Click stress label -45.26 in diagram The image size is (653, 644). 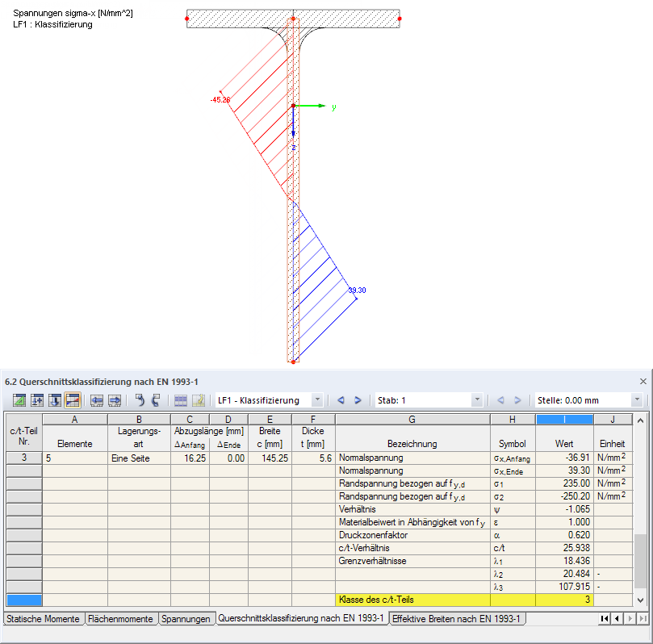point(220,100)
